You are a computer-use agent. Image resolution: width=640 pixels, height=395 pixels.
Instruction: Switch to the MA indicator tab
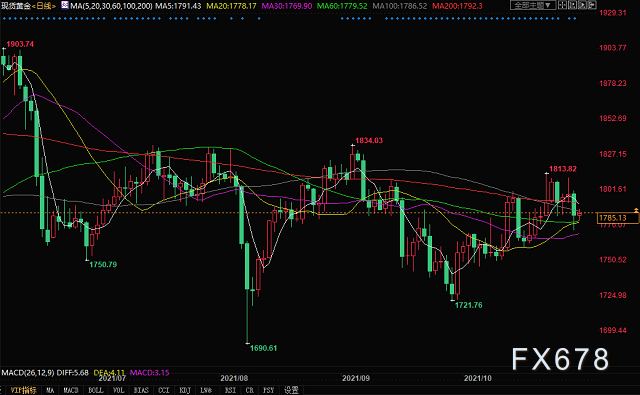point(50,391)
